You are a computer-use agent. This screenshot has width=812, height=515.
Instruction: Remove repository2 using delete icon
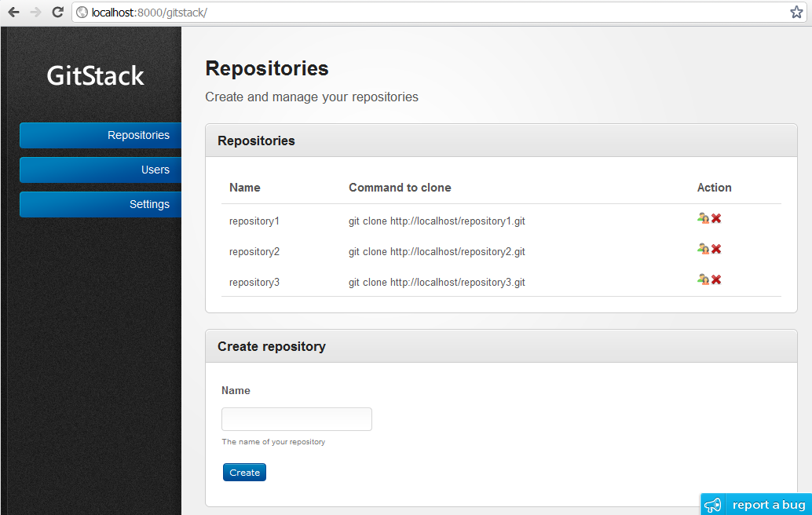pyautogui.click(x=715, y=249)
